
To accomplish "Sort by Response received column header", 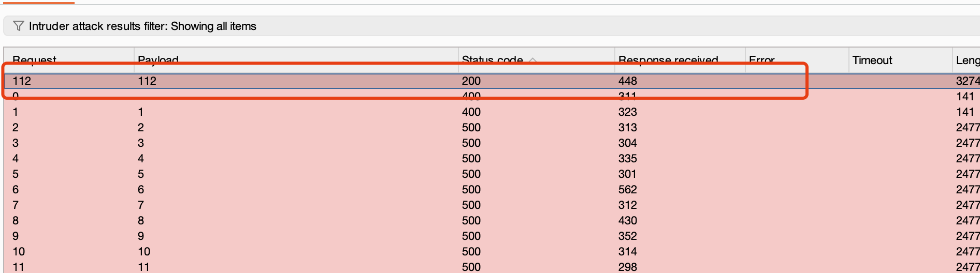I will click(668, 59).
